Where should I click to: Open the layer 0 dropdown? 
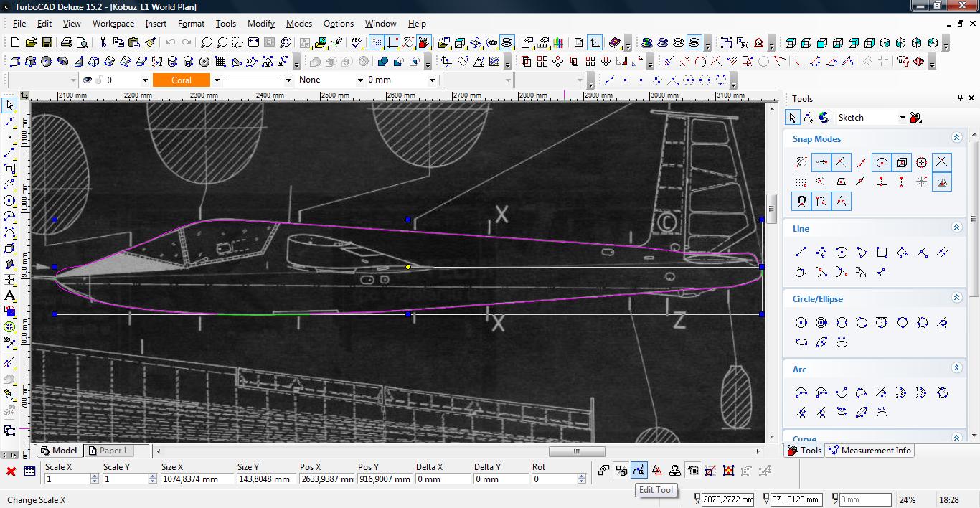click(x=145, y=80)
